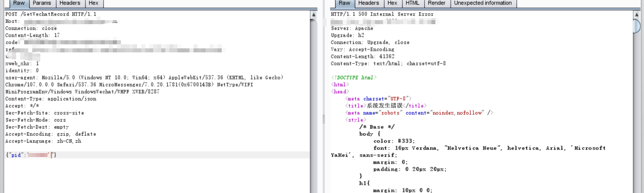Viewport: 644px width, 193px height.
Task: Click the 'user-agent: Mozilla/5.0' header line
Action: point(144,78)
